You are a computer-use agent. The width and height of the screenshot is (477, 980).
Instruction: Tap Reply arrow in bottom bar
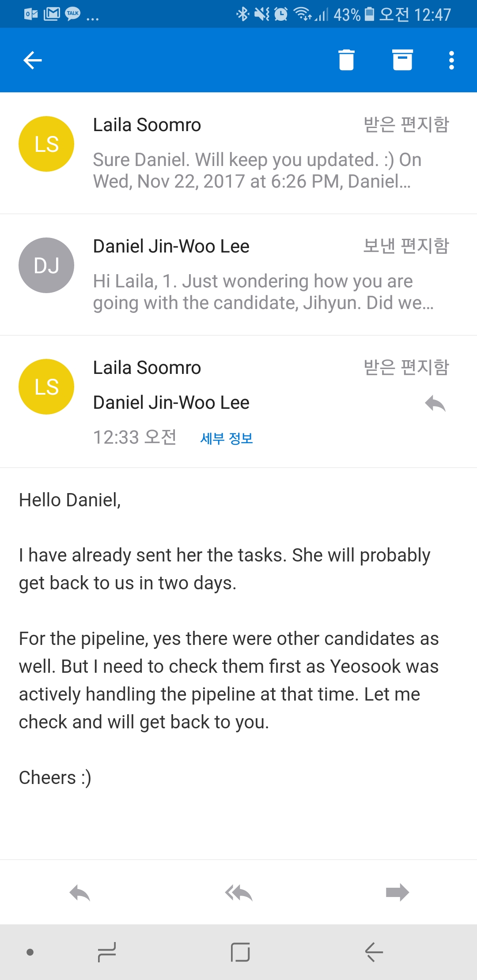pos(80,893)
